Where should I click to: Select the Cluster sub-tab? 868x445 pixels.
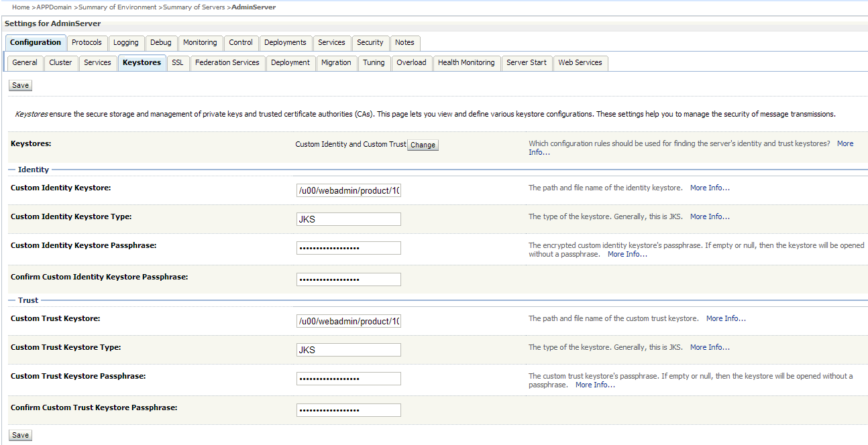(60, 62)
